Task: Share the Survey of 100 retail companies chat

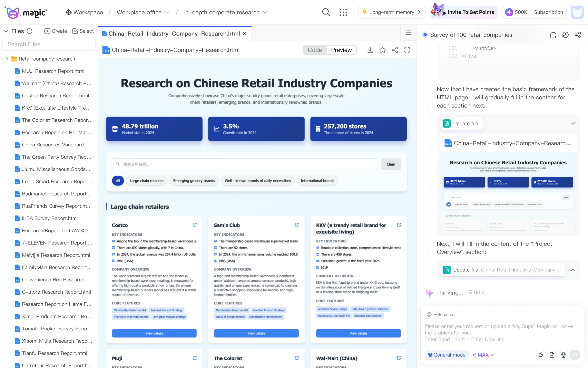Action: [578, 35]
